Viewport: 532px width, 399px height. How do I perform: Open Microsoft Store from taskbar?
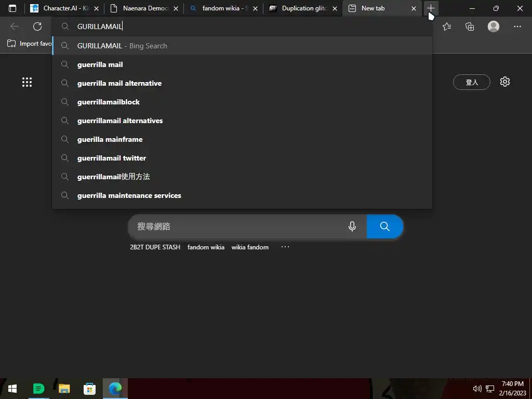(x=89, y=389)
